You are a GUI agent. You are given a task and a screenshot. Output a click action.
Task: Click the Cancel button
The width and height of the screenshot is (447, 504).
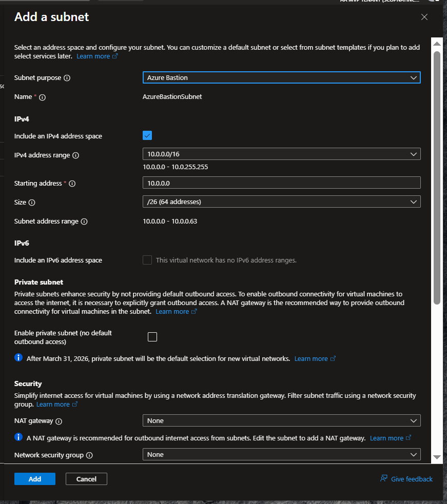point(86,479)
